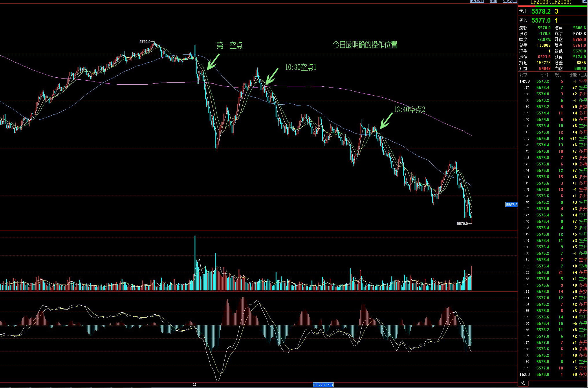The height and width of the screenshot is (388, 588).
Task: Select the 总手 value 133089
Action: click(x=544, y=45)
